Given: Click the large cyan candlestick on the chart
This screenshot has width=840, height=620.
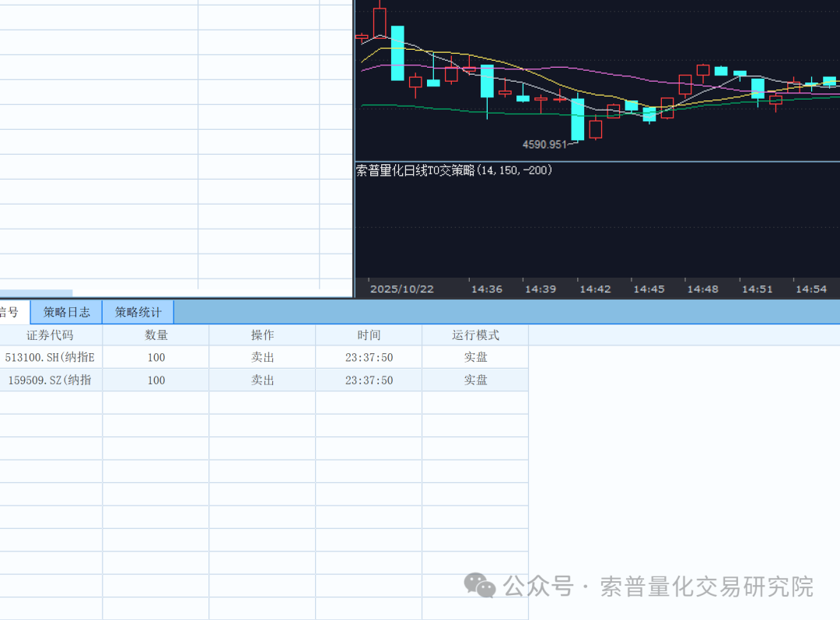Looking at the screenshot, I should coord(397,53).
